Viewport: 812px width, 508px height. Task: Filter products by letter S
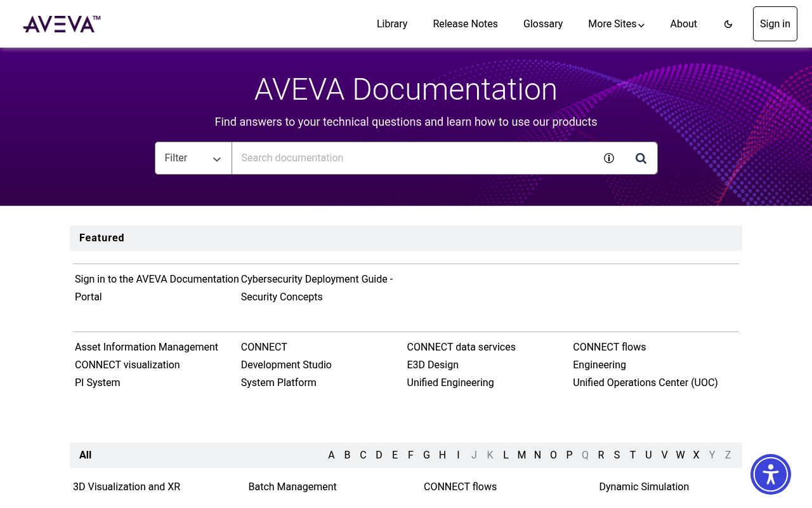tap(617, 455)
